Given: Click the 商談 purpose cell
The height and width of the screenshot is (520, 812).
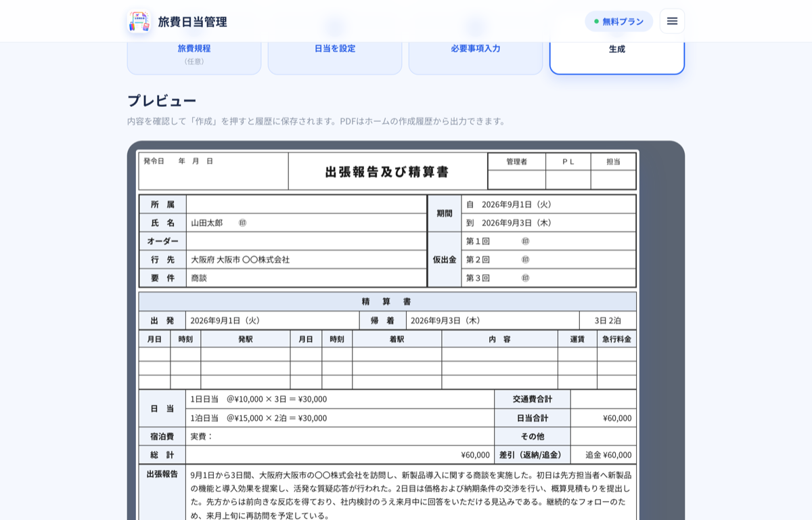Looking at the screenshot, I should click(307, 278).
